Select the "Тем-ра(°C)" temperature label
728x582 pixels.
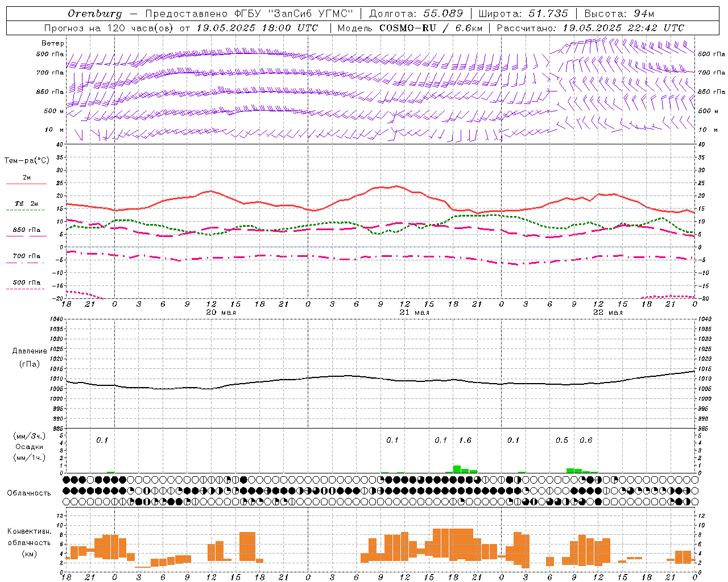tap(27, 161)
